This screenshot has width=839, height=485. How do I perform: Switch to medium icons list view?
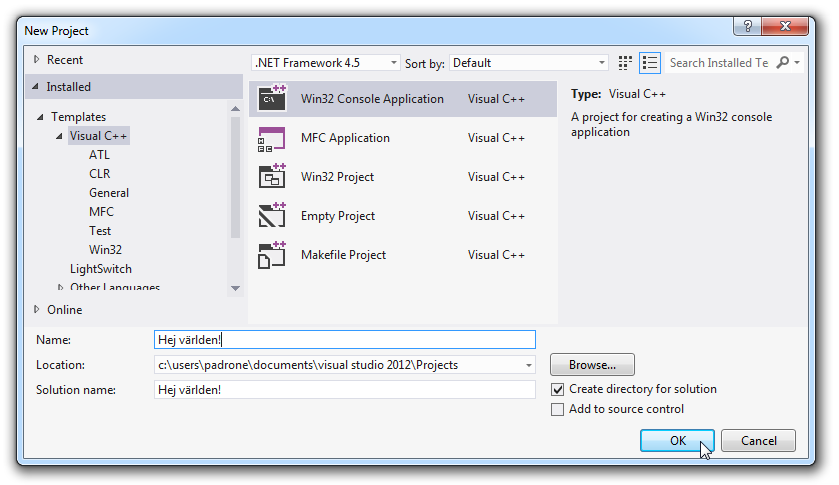tap(650, 63)
